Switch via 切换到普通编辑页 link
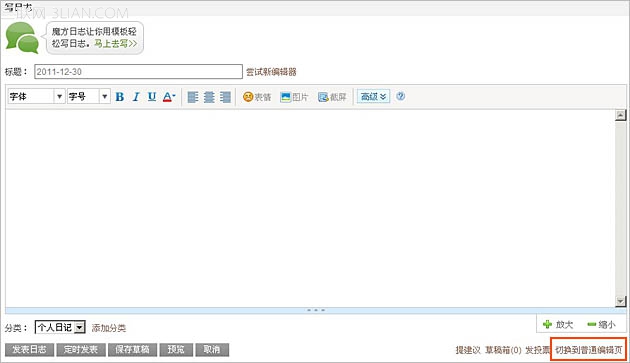Image resolution: width=630 pixels, height=363 pixels. [589, 350]
